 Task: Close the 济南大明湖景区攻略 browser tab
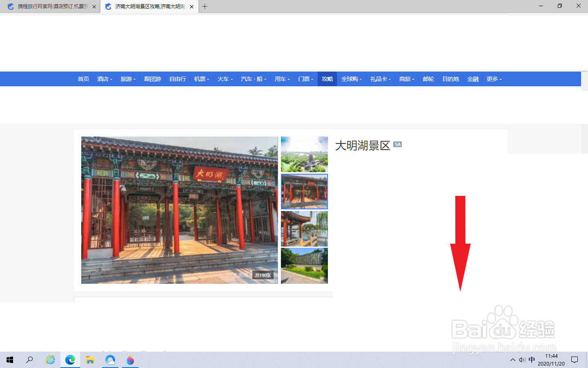[192, 7]
